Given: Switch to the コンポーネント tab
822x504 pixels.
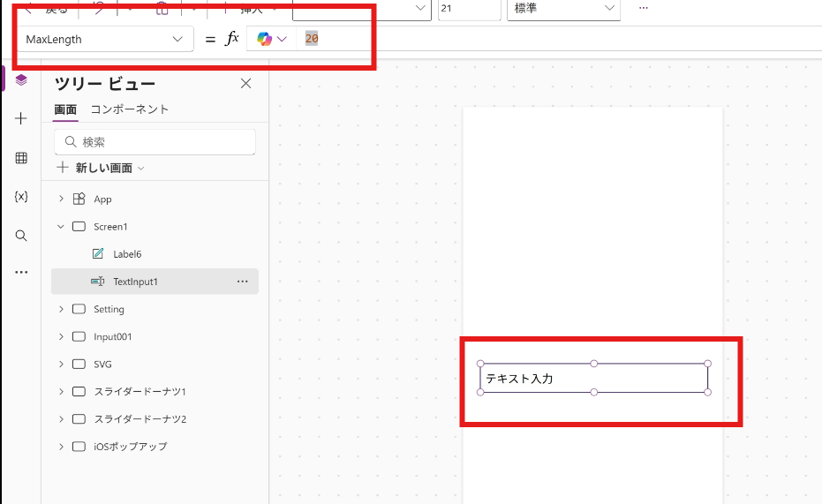Looking at the screenshot, I should [x=129, y=109].
